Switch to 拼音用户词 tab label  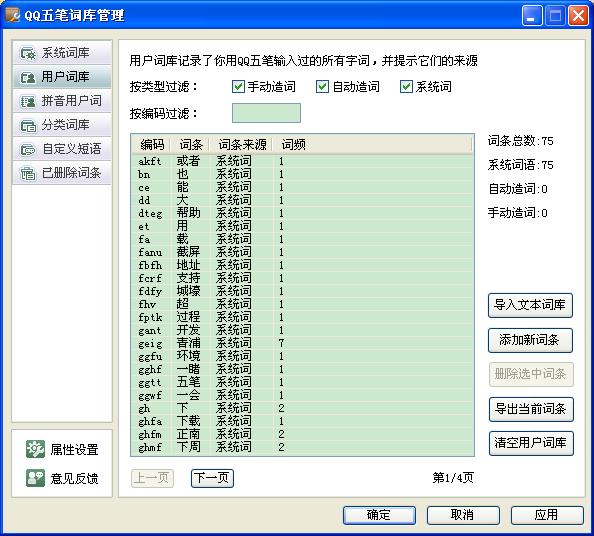[x=72, y=101]
